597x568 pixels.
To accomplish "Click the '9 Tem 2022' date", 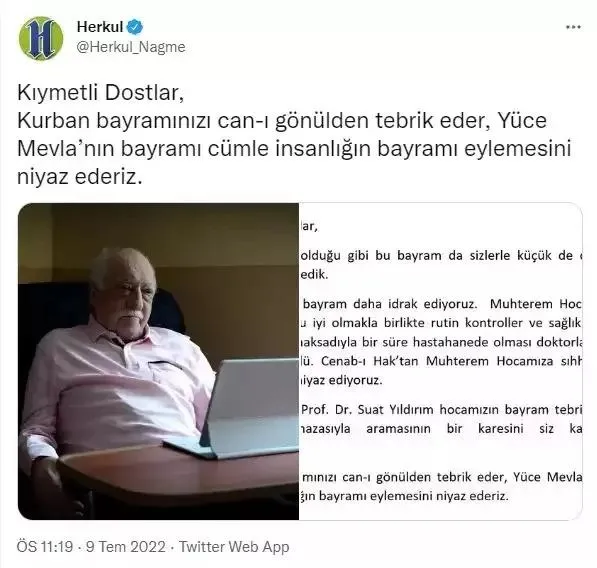I will pos(126,547).
